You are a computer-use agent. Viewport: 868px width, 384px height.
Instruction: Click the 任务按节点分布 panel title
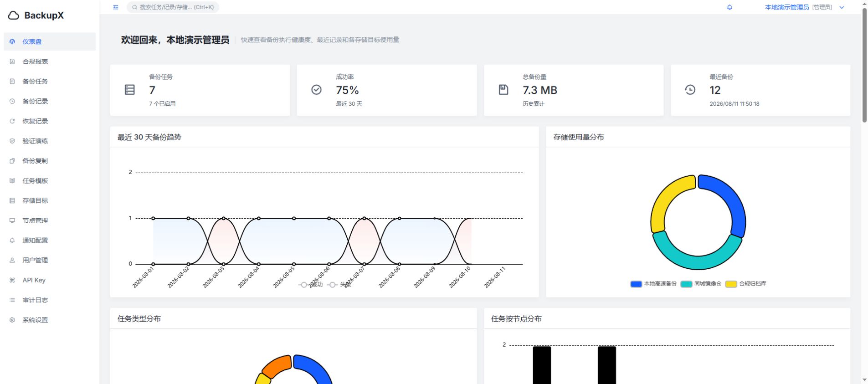point(516,319)
